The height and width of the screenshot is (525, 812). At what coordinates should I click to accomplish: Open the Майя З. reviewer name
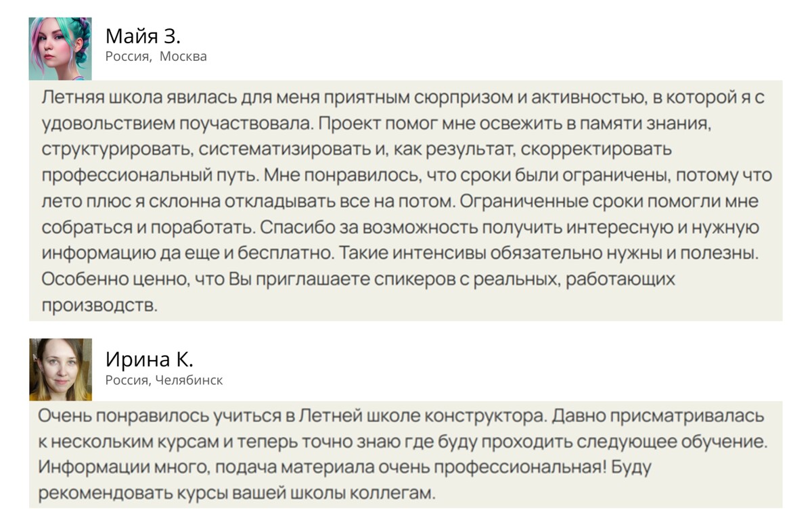click(143, 36)
